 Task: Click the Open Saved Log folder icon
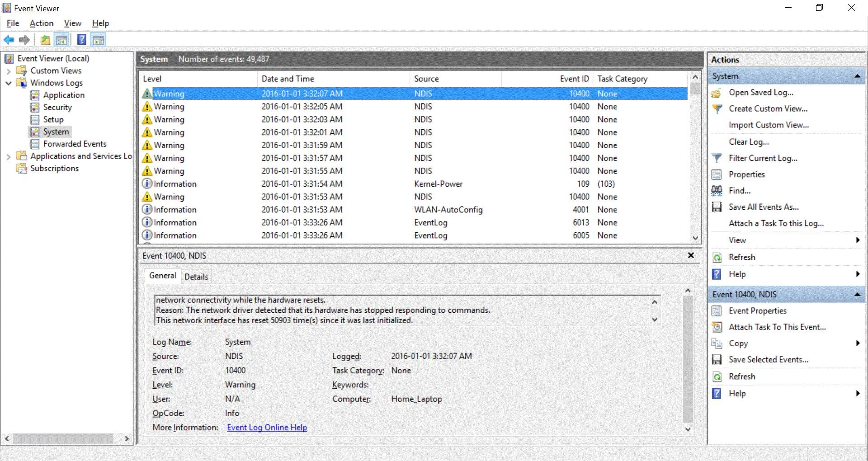(x=717, y=93)
